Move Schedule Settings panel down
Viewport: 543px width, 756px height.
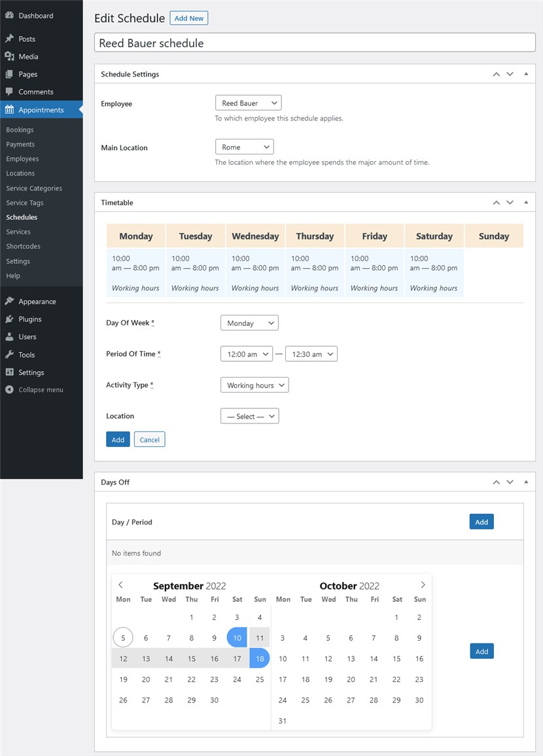point(510,74)
